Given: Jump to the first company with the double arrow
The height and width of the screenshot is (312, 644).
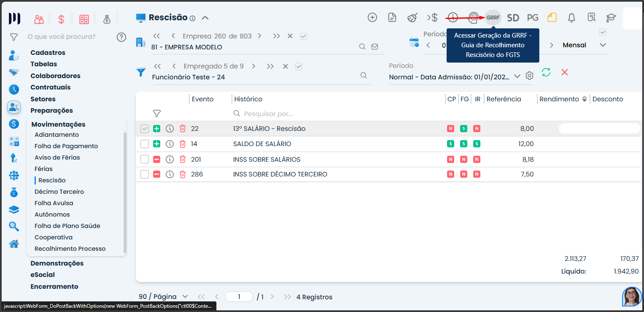Looking at the screenshot, I should point(157,36).
